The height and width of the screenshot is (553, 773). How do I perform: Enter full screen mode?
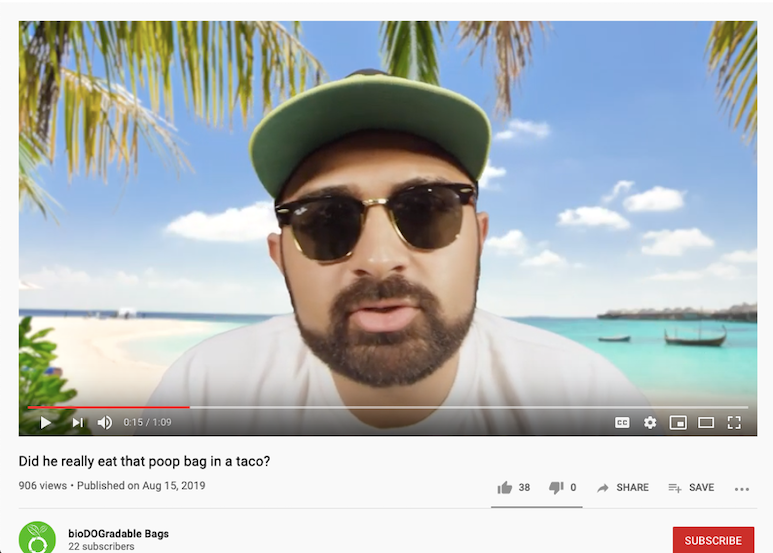coord(734,422)
